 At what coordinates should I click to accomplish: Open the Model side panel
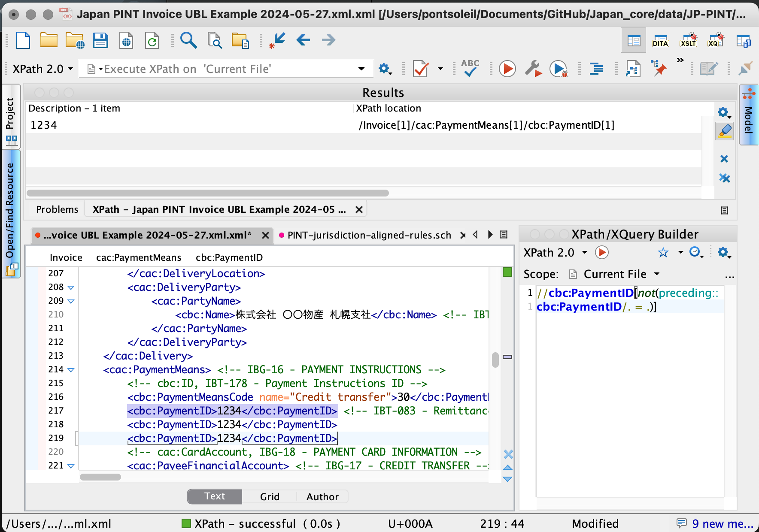748,115
